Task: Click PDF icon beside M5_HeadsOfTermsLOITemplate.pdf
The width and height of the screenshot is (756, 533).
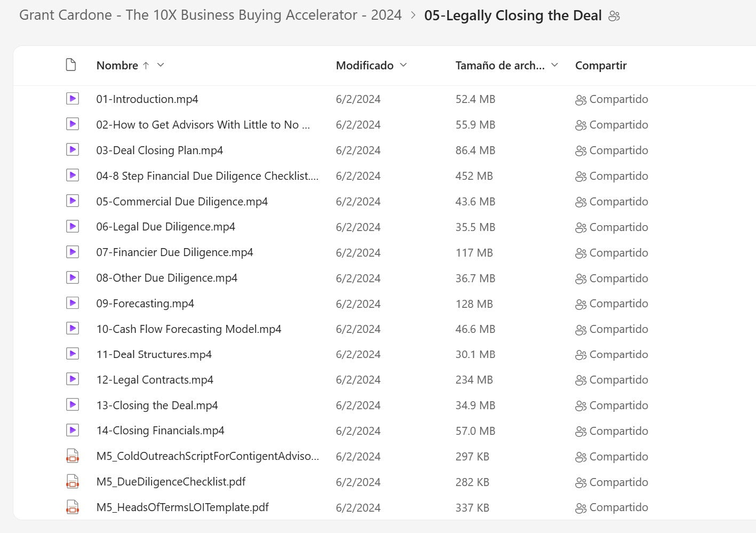Action: tap(73, 507)
